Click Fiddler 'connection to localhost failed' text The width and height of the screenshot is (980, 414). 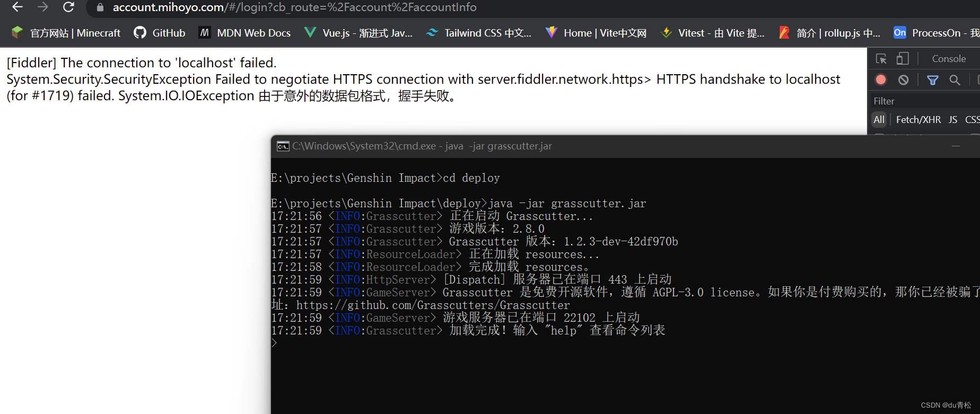[x=142, y=63]
